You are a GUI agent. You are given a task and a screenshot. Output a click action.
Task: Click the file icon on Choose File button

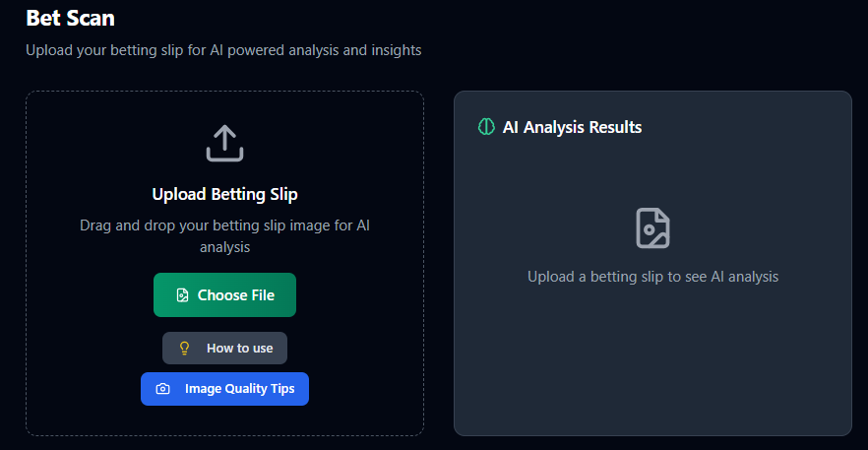tap(182, 295)
